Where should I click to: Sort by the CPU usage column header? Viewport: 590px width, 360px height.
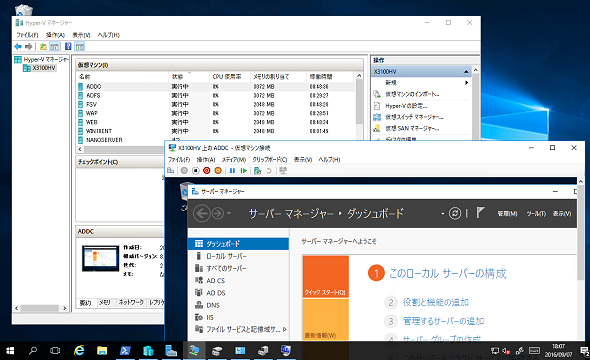(229, 76)
